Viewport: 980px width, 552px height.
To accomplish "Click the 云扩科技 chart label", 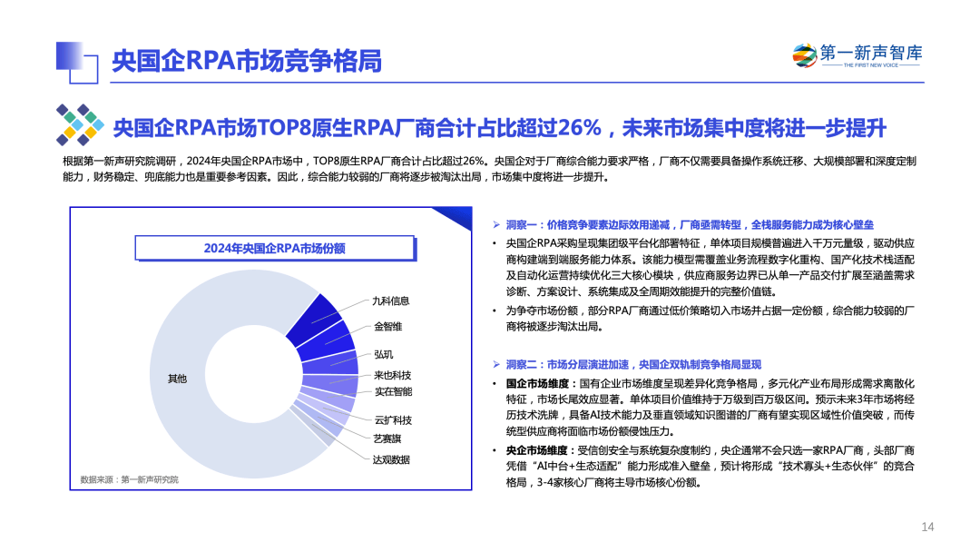I will 393,419.
